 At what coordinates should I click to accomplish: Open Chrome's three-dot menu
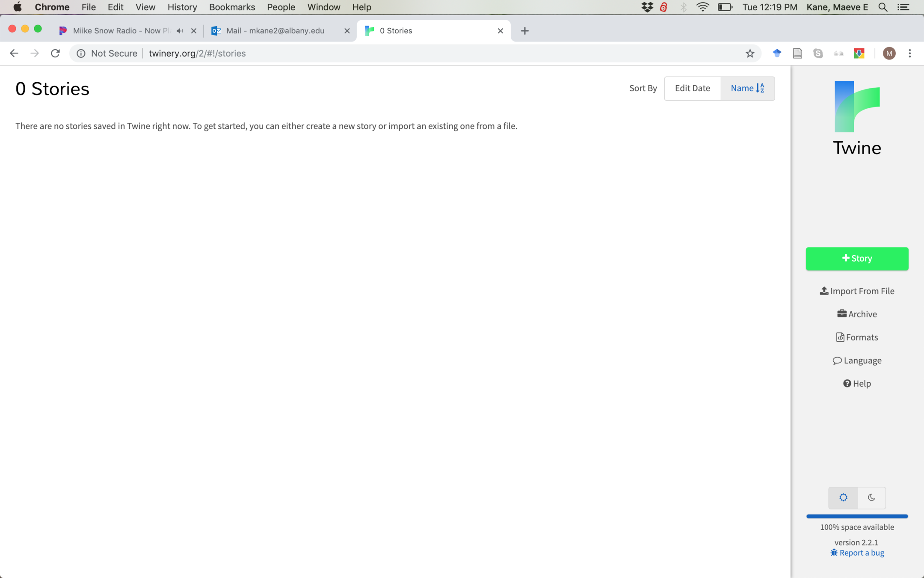click(x=909, y=54)
